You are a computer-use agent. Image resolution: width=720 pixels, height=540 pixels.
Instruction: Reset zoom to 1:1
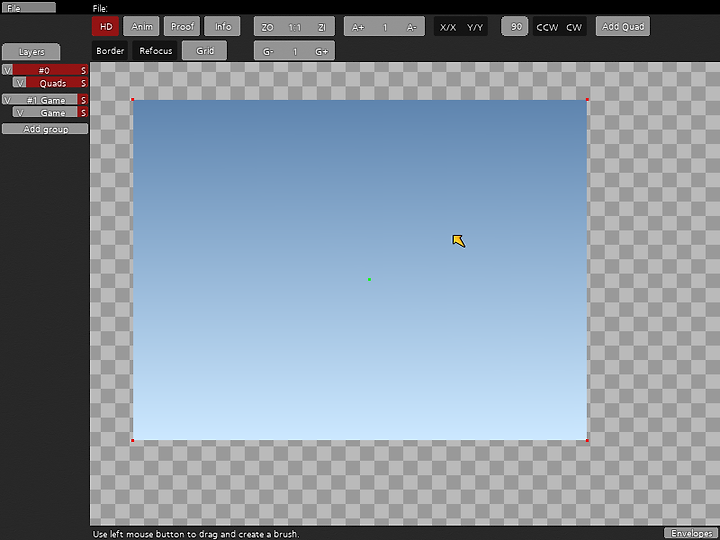[294, 27]
